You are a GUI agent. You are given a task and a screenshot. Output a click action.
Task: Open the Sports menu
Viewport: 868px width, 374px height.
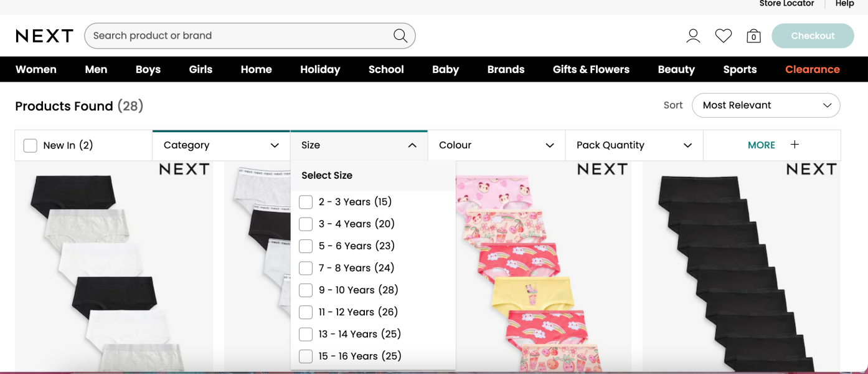click(740, 69)
